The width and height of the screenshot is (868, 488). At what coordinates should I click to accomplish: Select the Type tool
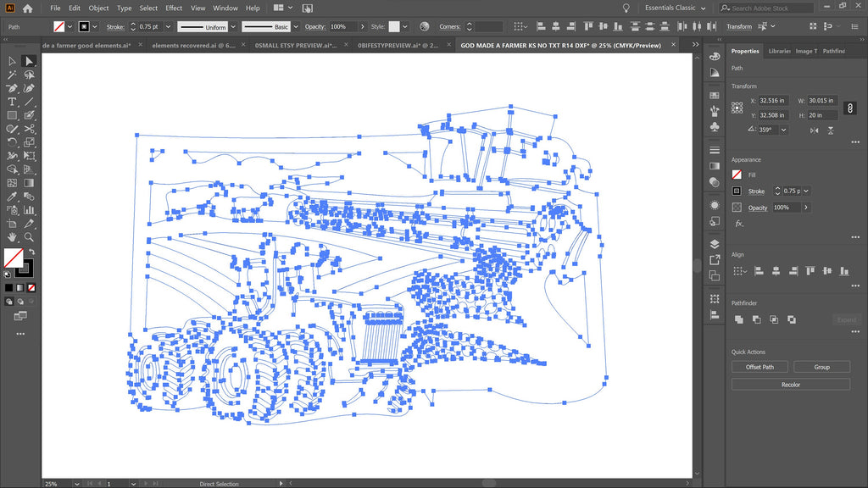click(x=12, y=102)
